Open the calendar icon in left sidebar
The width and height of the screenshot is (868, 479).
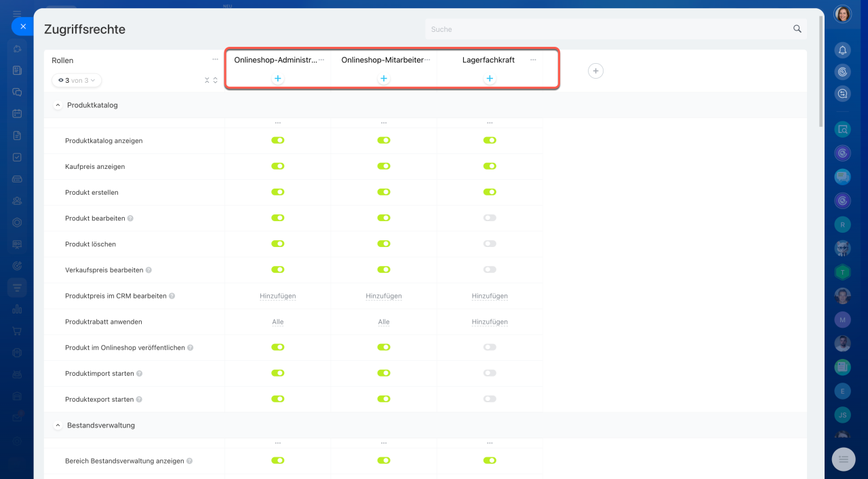click(18, 113)
